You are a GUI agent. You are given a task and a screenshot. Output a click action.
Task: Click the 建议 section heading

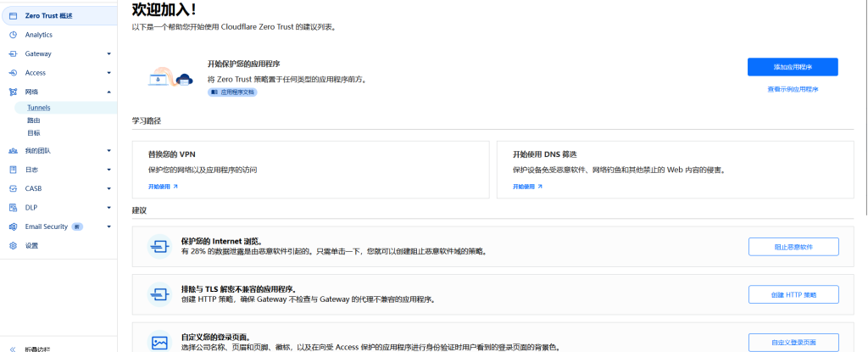[139, 210]
